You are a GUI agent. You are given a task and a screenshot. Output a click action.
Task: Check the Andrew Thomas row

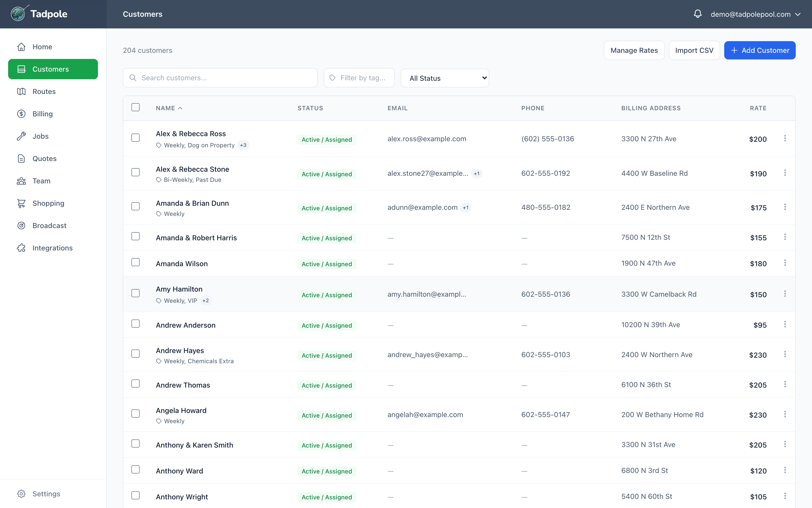136,384
